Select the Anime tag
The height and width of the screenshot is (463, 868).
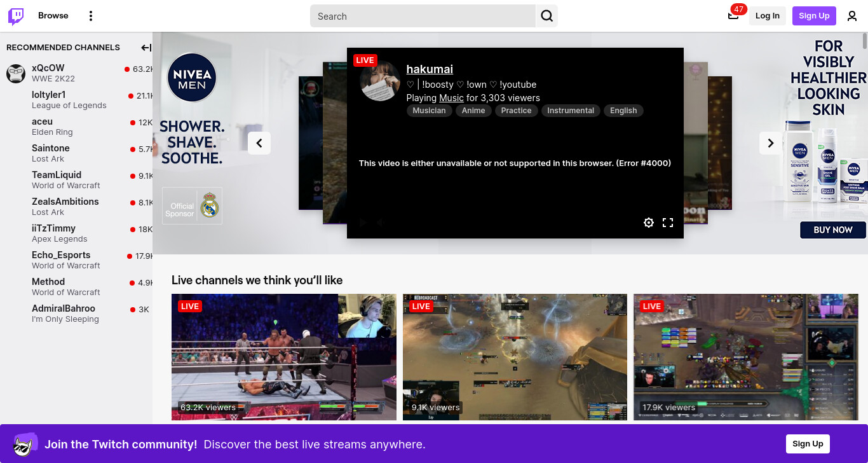click(473, 111)
